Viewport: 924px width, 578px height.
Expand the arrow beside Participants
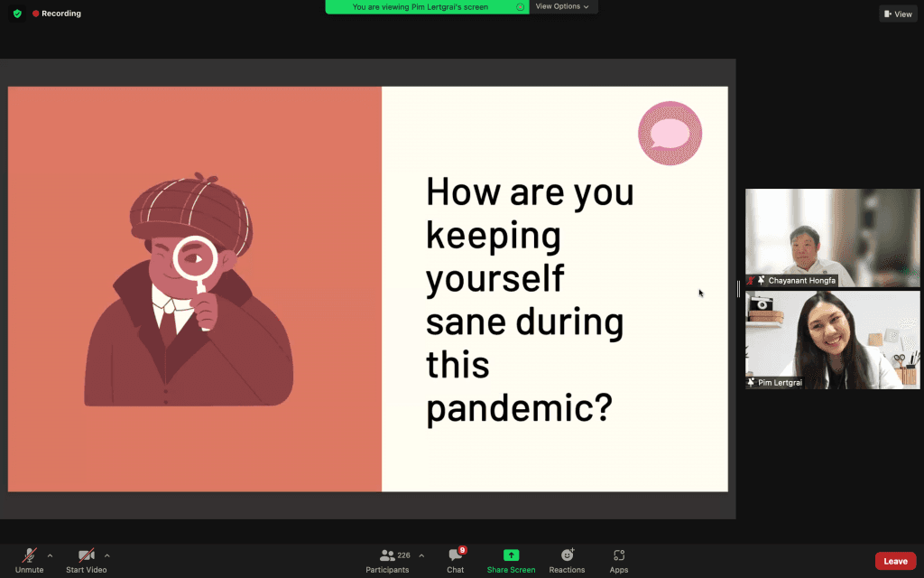point(421,555)
